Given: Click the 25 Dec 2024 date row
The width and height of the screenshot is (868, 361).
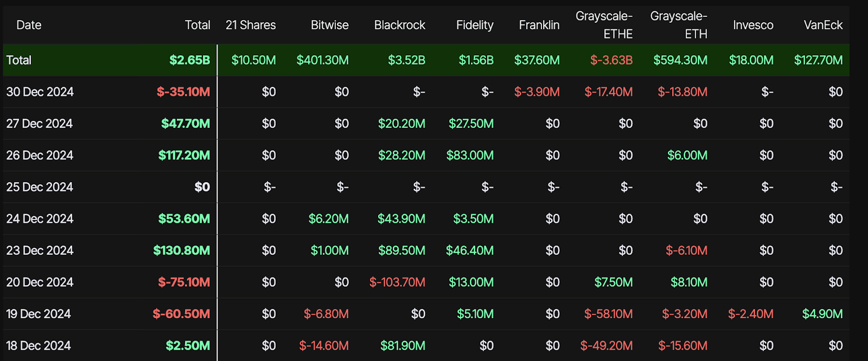Looking at the screenshot, I should [426, 187].
